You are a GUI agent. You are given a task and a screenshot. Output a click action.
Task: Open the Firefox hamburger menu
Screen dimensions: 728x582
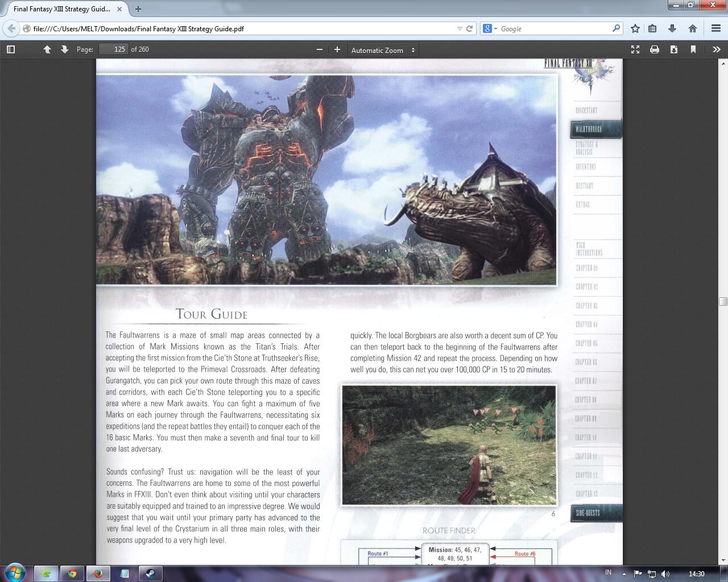tap(716, 28)
